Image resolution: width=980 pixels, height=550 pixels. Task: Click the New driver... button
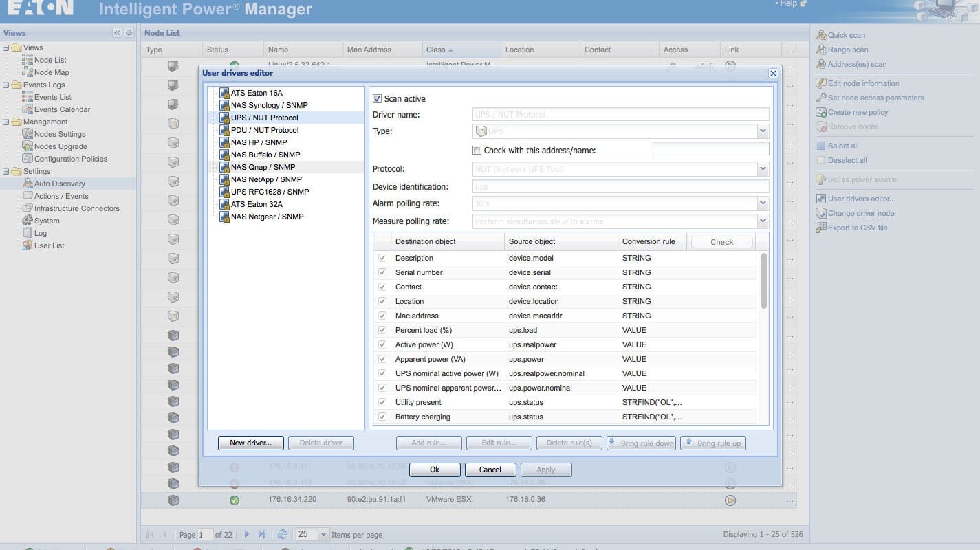click(251, 443)
